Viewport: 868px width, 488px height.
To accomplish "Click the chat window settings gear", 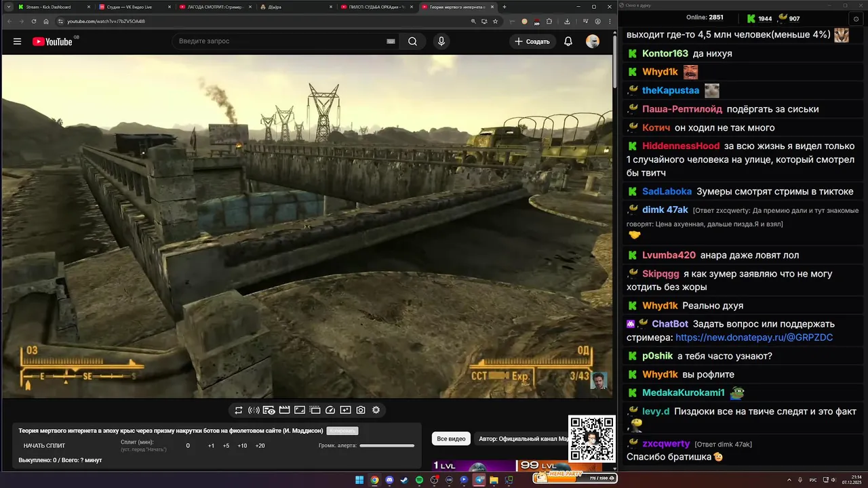I will pos(855,19).
